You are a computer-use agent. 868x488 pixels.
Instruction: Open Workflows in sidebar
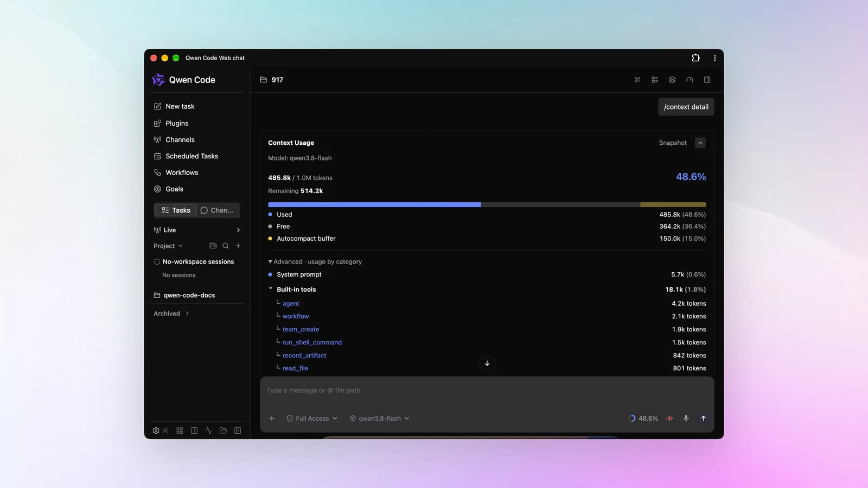tap(176, 172)
